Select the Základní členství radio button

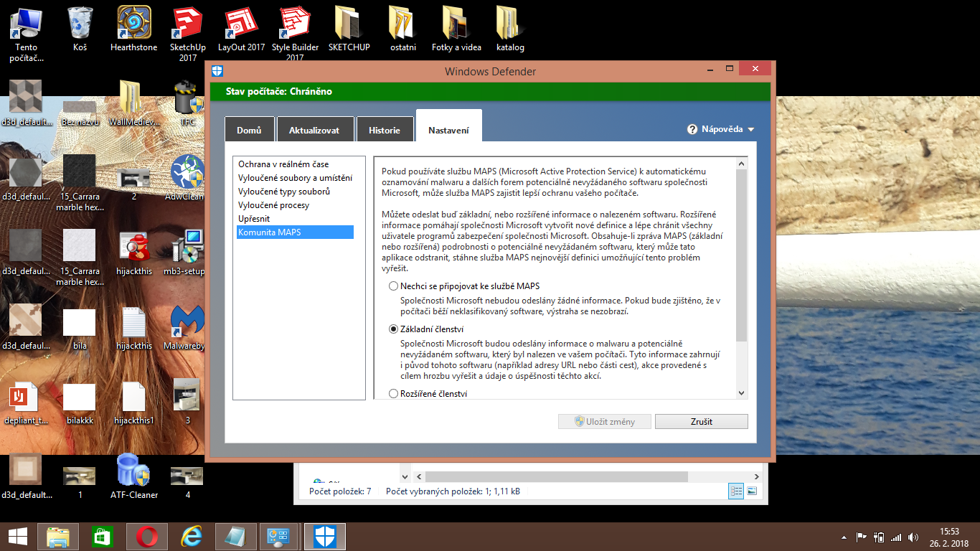[x=393, y=329]
